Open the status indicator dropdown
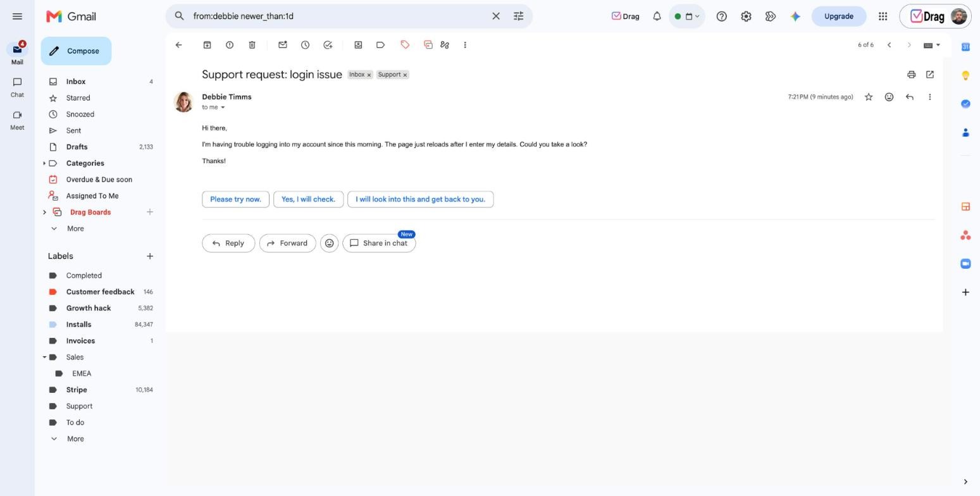Image resolution: width=980 pixels, height=496 pixels. (686, 16)
